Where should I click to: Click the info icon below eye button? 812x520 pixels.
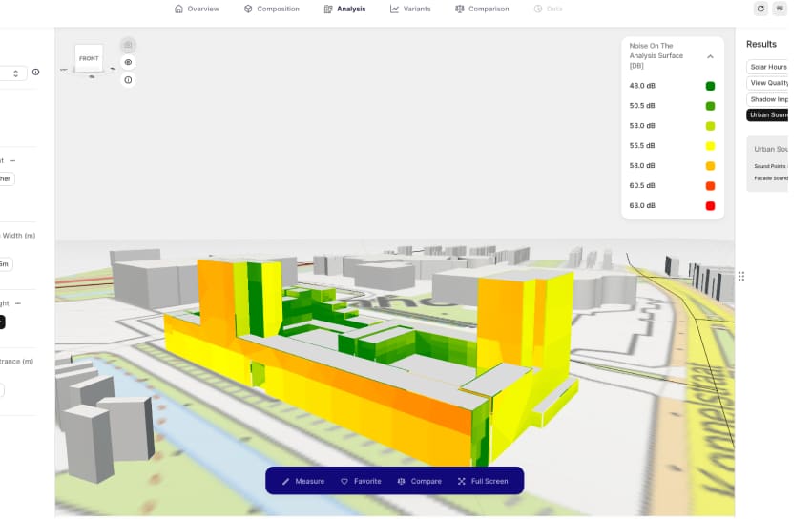click(128, 80)
